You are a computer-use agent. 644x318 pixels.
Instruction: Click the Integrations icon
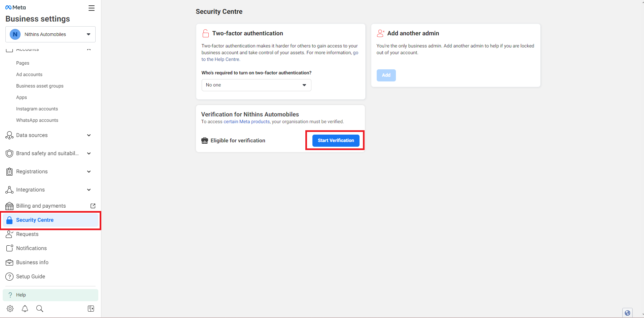coord(9,190)
